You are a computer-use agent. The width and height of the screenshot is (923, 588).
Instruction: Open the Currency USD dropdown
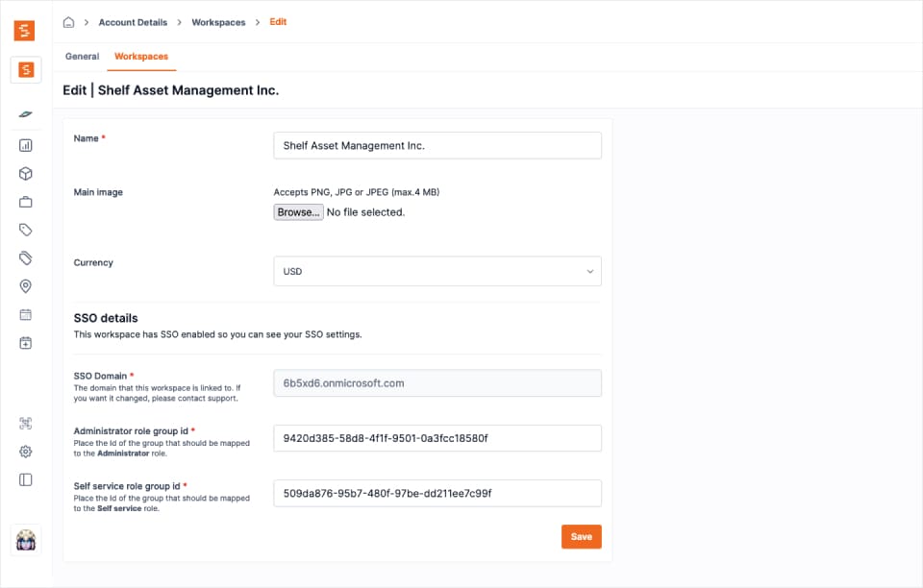pos(437,271)
